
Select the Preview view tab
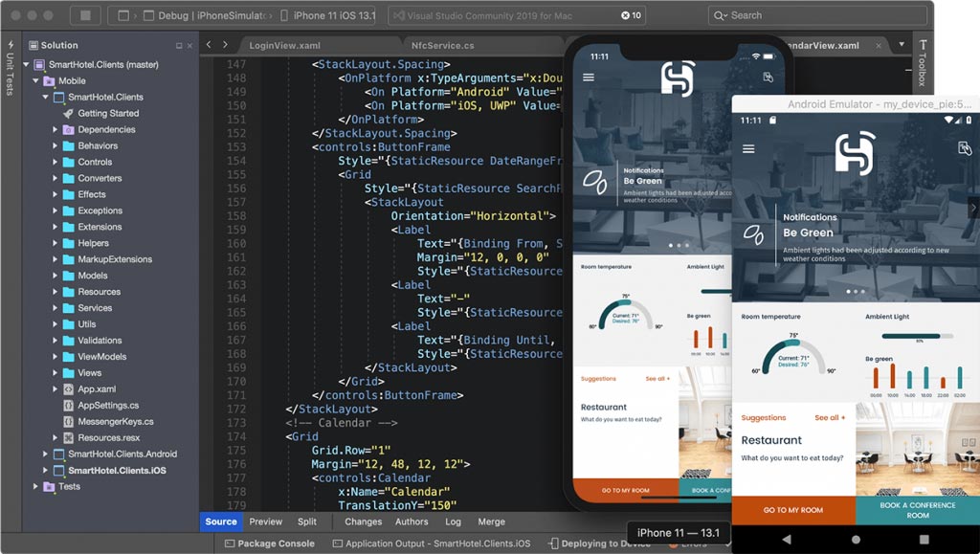[266, 521]
